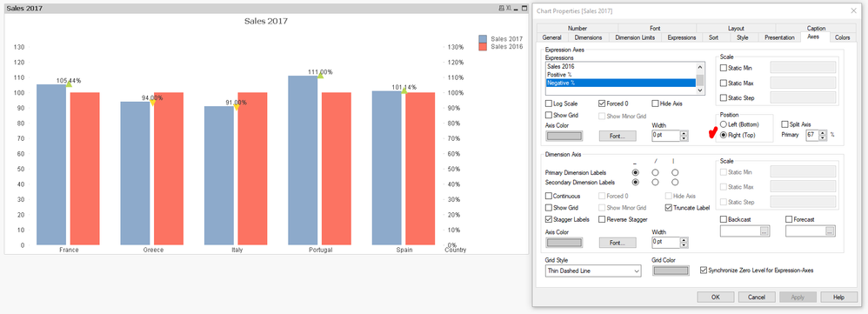Click OK to confirm chart properties
This screenshot has height=314, width=868.
[x=715, y=297]
